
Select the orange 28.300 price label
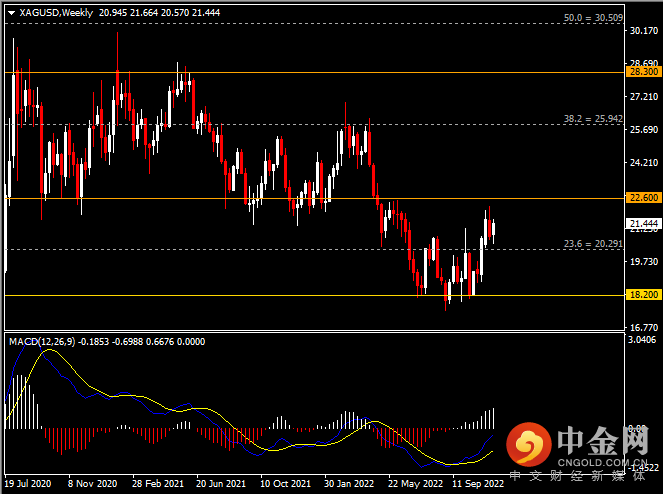click(641, 72)
